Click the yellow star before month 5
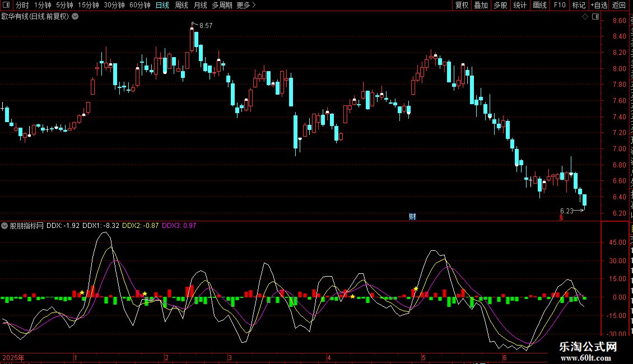 tap(416, 288)
